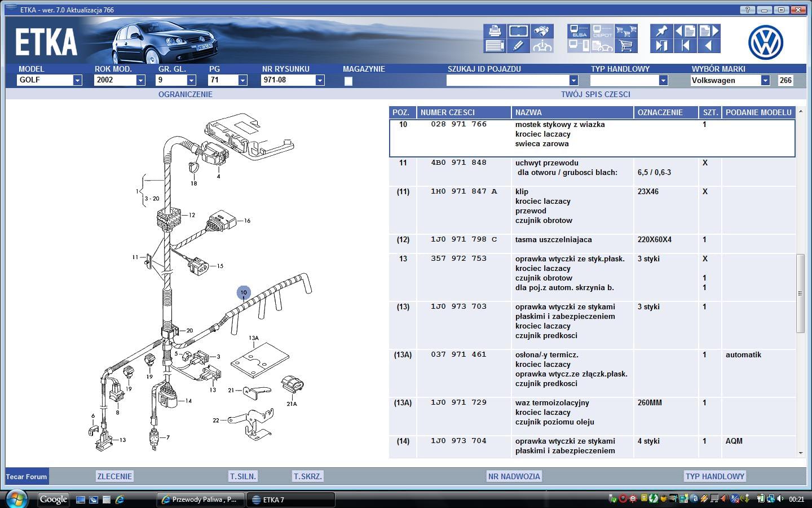Click the monitor-to-document icon below ELSA
812x508 pixels.
tap(579, 46)
